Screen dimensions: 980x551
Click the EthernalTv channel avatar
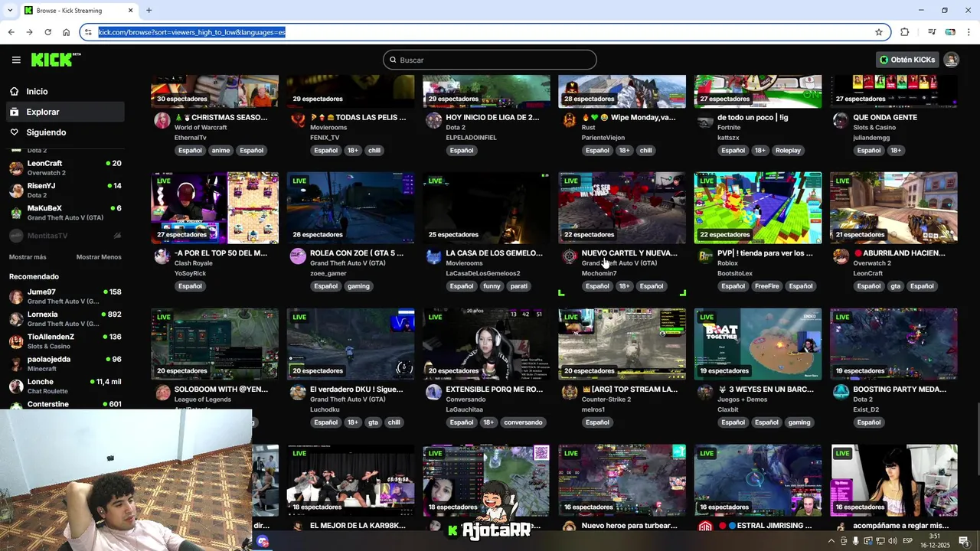point(162,120)
